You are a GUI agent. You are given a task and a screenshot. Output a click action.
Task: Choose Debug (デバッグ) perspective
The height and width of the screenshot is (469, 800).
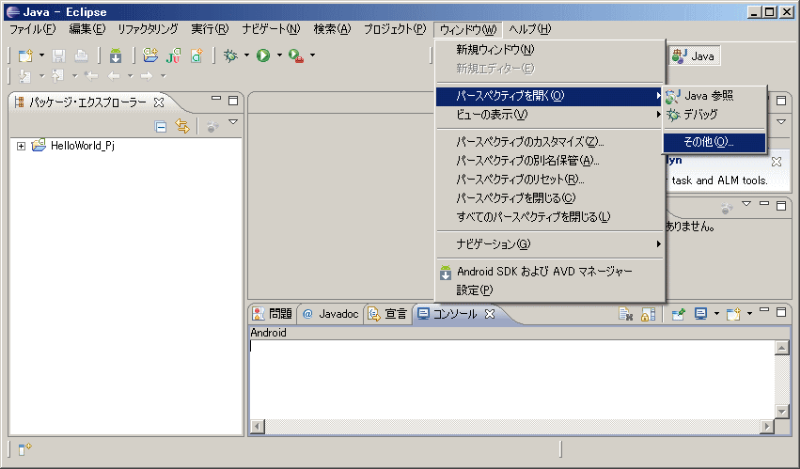[714, 114]
